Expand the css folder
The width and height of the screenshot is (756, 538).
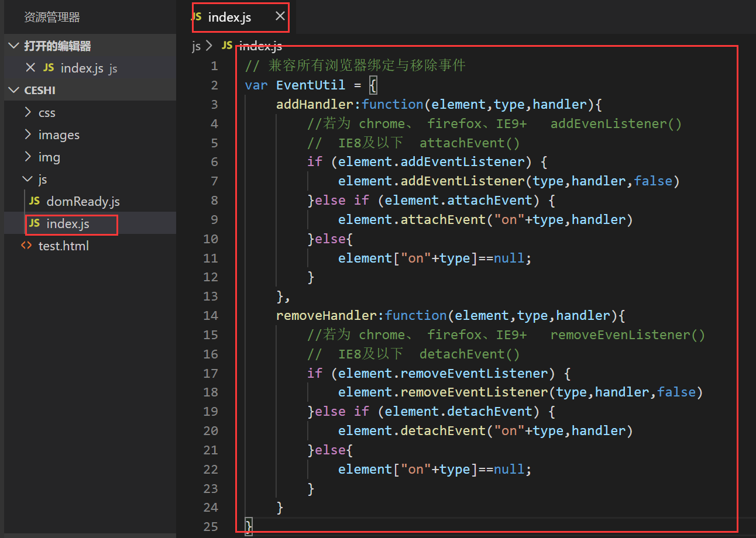(x=28, y=112)
